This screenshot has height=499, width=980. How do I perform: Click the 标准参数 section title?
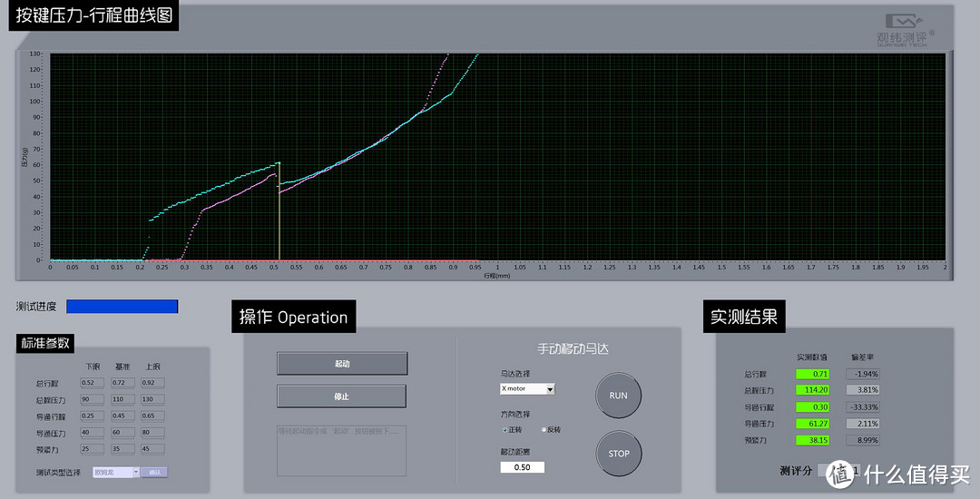(45, 343)
